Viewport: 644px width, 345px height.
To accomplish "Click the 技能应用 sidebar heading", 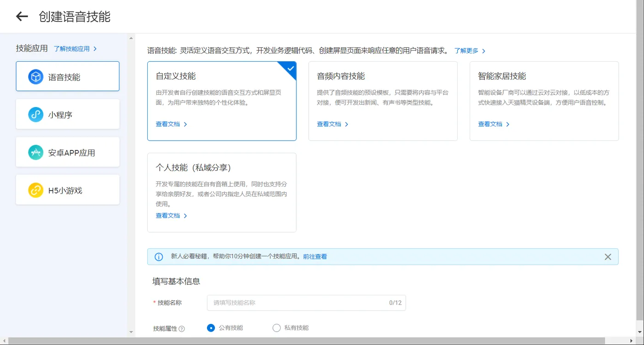I will click(x=32, y=48).
